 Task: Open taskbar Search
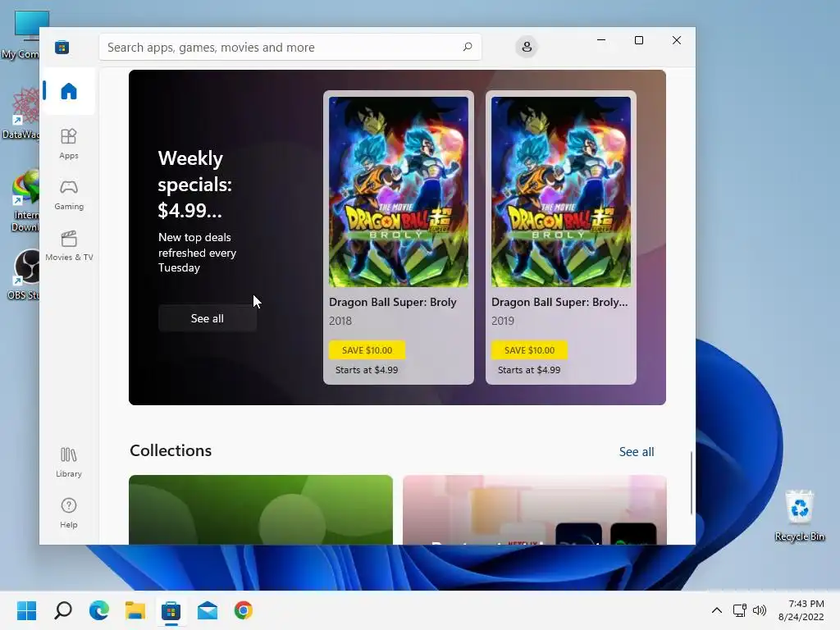coord(62,610)
